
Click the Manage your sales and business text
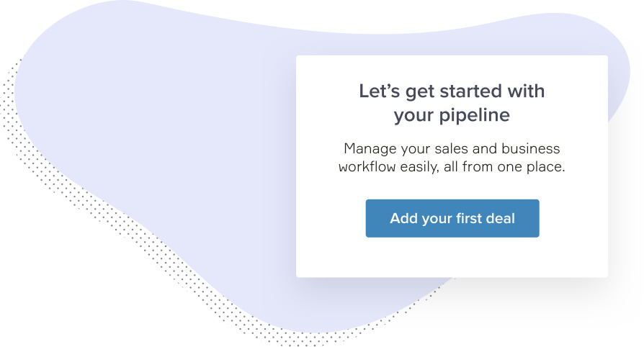(452, 148)
